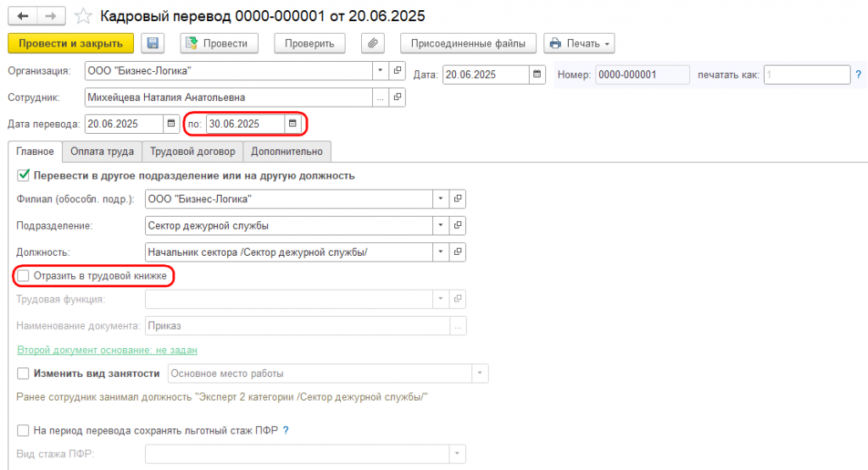Expand the Филиал (обособл. подр.) dropdown
The height and width of the screenshot is (470, 868).
pos(441,199)
